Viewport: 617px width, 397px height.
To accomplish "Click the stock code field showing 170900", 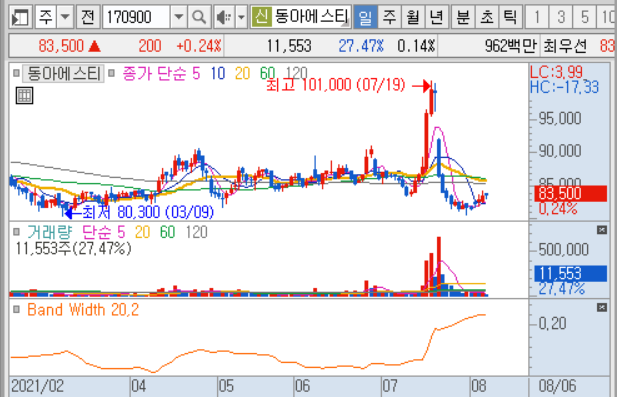I will (x=137, y=17).
